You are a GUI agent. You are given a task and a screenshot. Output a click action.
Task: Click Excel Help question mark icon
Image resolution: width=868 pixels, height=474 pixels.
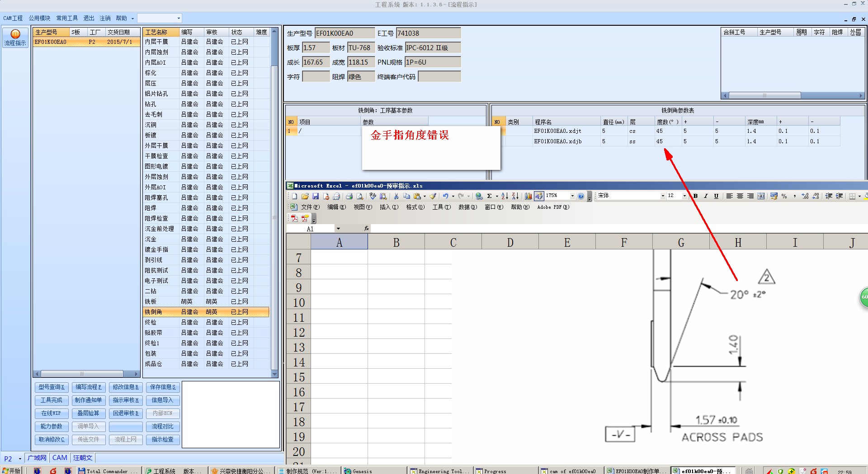[x=581, y=196]
